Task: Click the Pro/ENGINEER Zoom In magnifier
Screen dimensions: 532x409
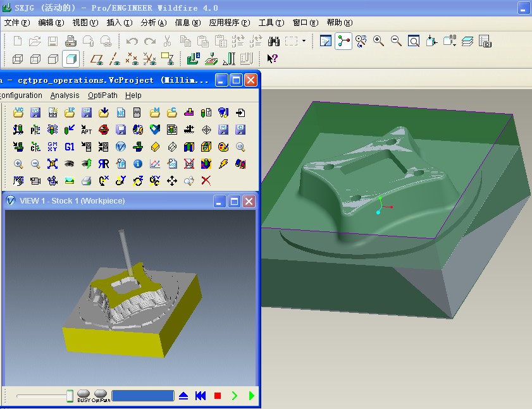Action: (378, 41)
